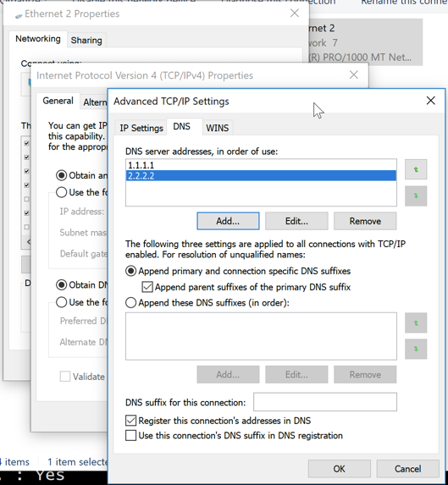Add a new DNS server address
Viewport: 448px width, 485px height.
[x=228, y=221]
